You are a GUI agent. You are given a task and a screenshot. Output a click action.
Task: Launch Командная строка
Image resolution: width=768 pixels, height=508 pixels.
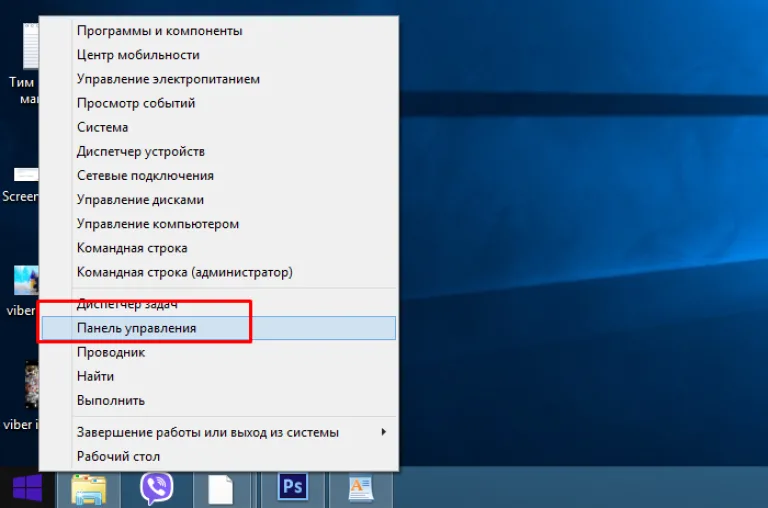click(218, 248)
